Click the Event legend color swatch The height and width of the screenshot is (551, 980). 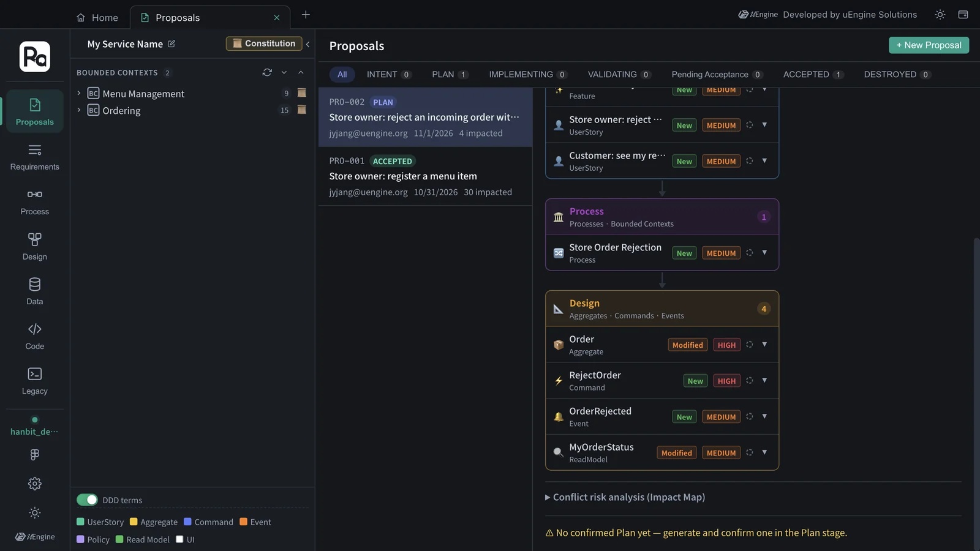(243, 522)
